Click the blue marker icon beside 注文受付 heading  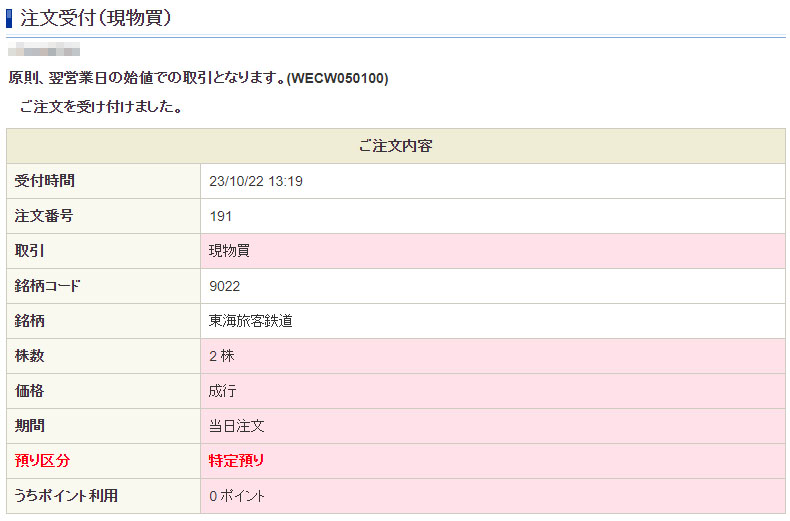11,16
